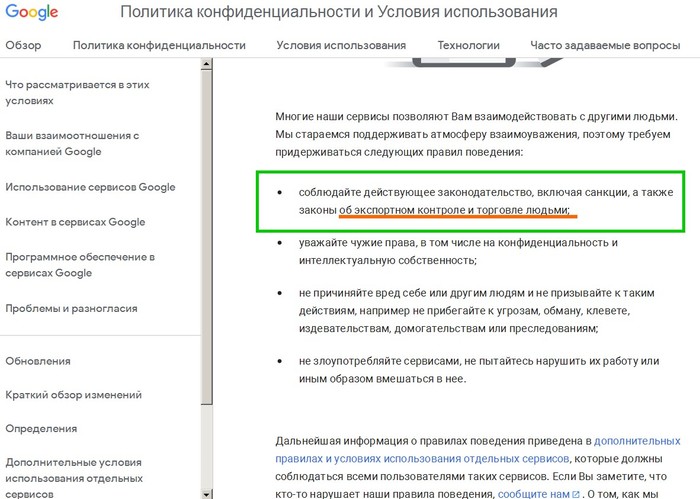The width and height of the screenshot is (700, 499).
Task: Open 'Программное обеспечение в сервисах Google'
Action: click(80, 265)
